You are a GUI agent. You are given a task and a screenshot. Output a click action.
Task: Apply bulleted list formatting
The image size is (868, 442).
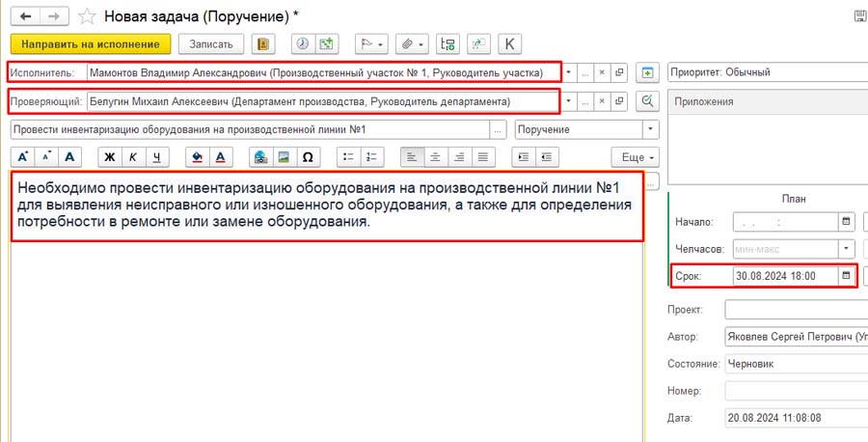tap(348, 157)
